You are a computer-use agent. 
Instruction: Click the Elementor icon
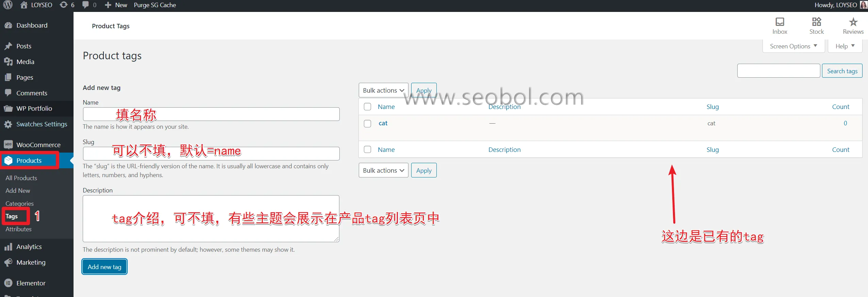click(x=8, y=283)
